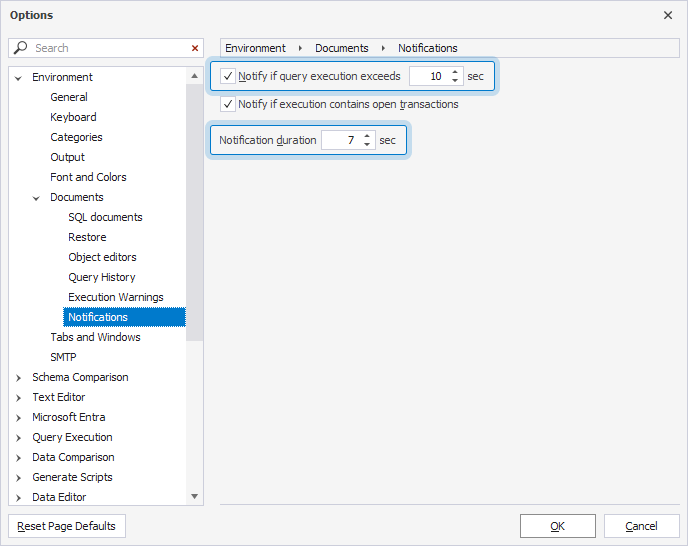Close the Options dialog
The image size is (688, 546).
point(668,15)
